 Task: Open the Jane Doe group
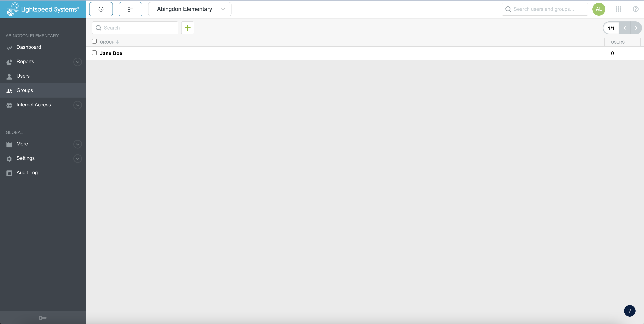click(x=111, y=53)
